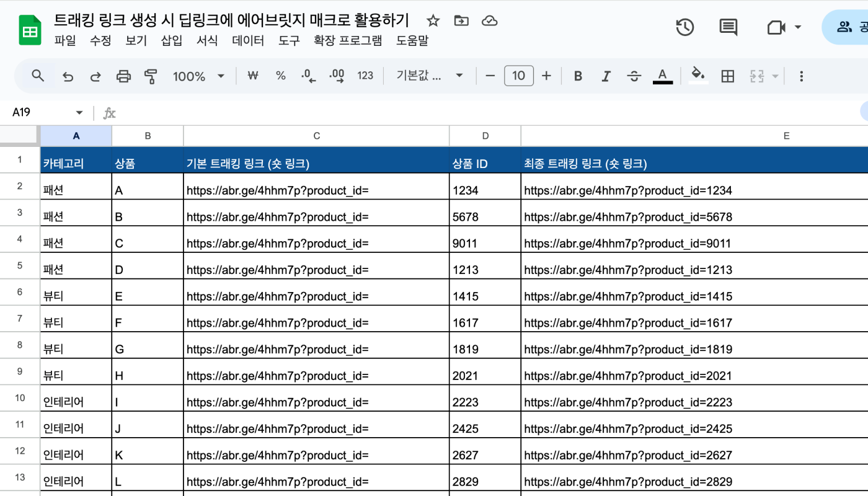
Task: Decrease font size with minus button
Action: 490,76
